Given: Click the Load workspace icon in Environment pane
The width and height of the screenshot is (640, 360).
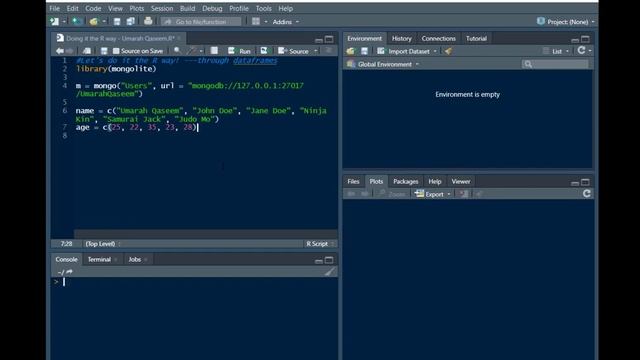Looking at the screenshot, I should [351, 51].
